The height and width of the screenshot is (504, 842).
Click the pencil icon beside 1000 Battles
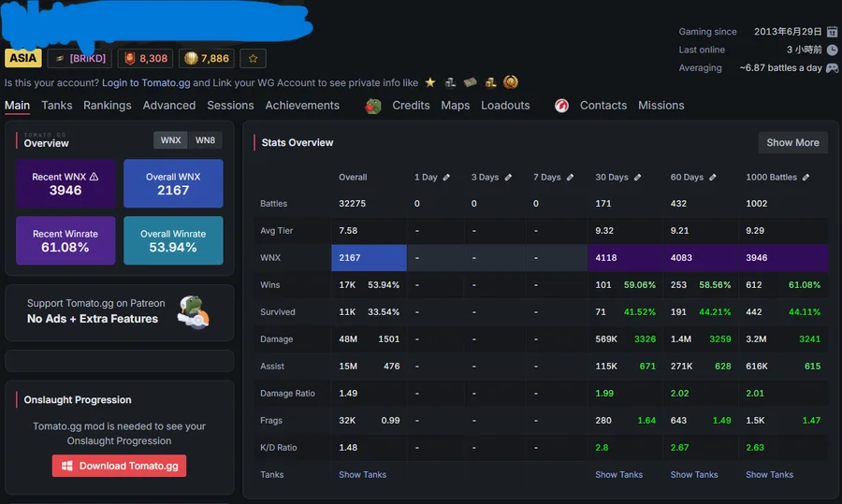806,177
